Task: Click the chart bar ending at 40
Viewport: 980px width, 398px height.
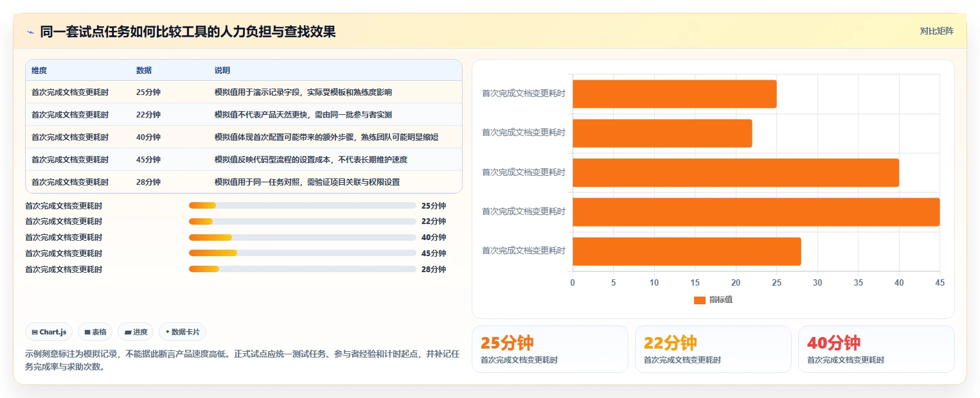Action: click(x=735, y=173)
